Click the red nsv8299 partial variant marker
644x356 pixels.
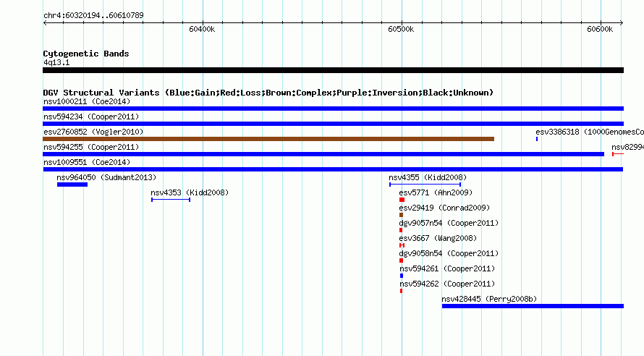(x=618, y=154)
